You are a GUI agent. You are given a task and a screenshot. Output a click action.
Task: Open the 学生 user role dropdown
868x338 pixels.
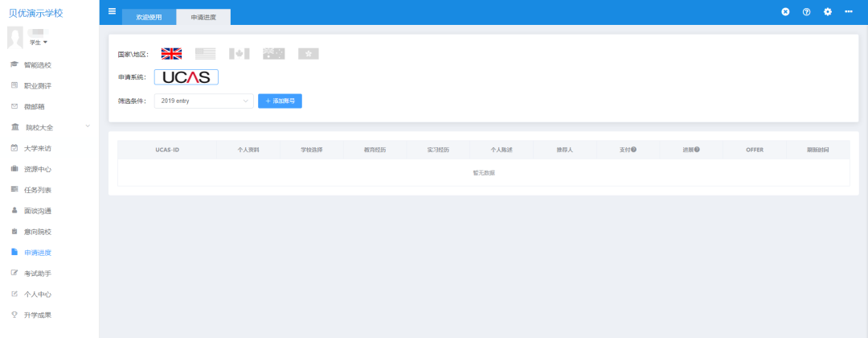coord(39,42)
